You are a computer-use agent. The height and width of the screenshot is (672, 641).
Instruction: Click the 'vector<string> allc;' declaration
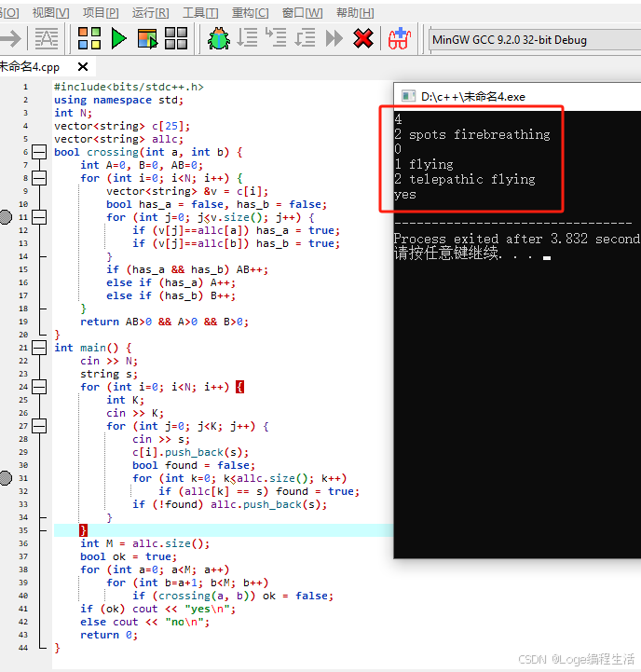point(118,139)
